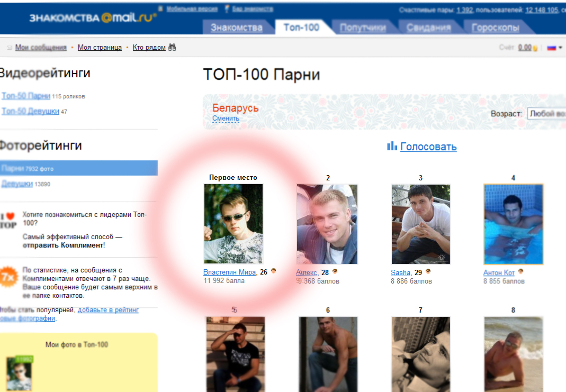Open the Возраст age dropdown
This screenshot has height=392, width=566.
click(546, 114)
